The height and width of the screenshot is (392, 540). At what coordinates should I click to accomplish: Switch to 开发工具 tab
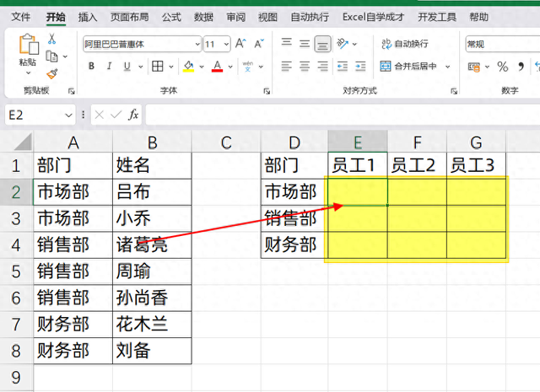[437, 17]
